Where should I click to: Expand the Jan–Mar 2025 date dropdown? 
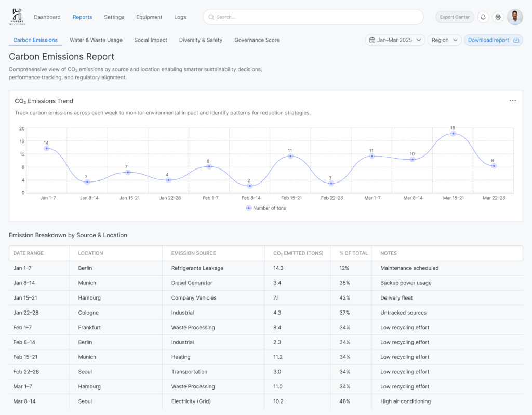[395, 40]
